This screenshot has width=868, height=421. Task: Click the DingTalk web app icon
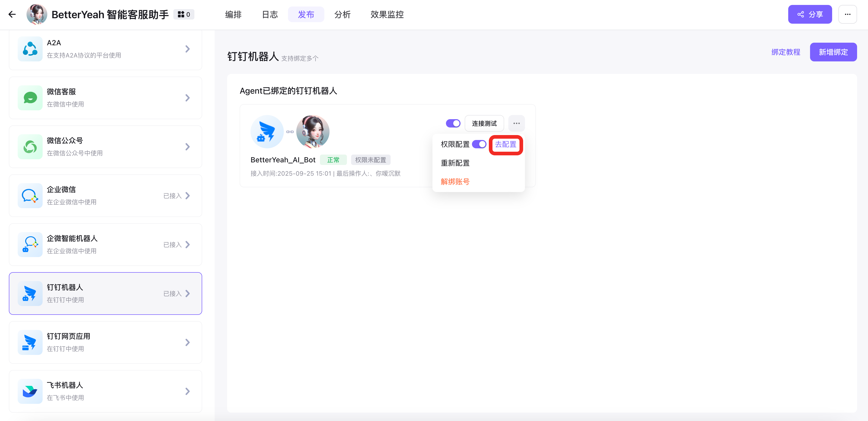pyautogui.click(x=30, y=342)
